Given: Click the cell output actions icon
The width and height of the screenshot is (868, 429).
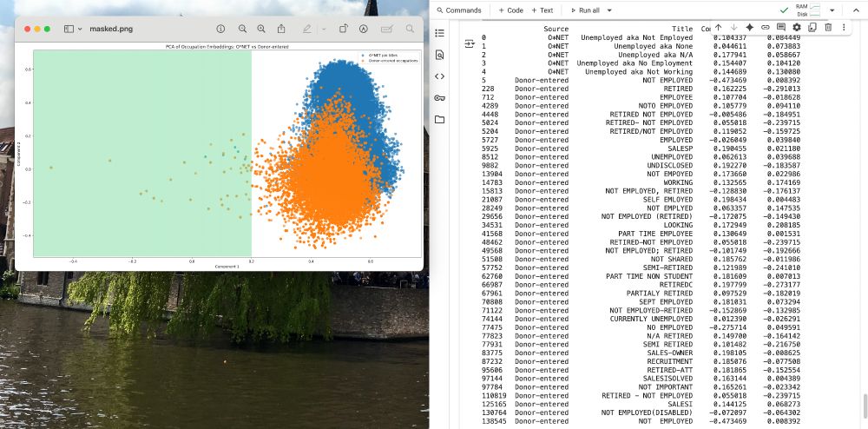Looking at the screenshot, I should point(470,43).
